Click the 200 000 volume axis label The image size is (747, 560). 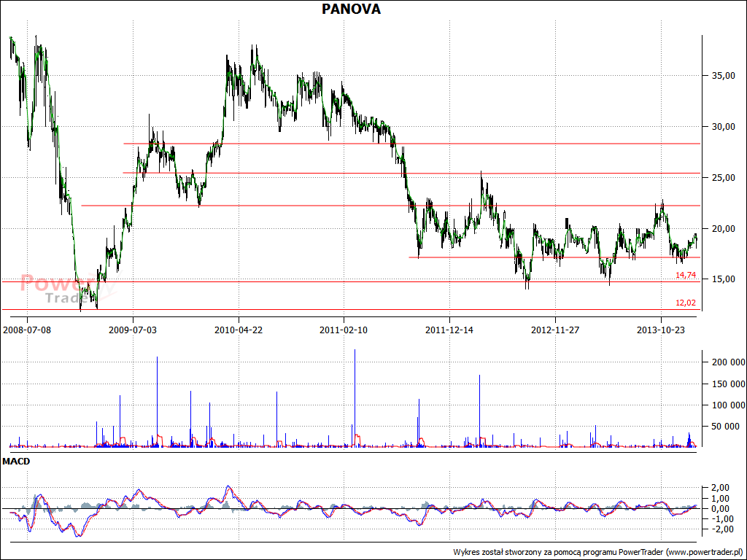(728, 362)
